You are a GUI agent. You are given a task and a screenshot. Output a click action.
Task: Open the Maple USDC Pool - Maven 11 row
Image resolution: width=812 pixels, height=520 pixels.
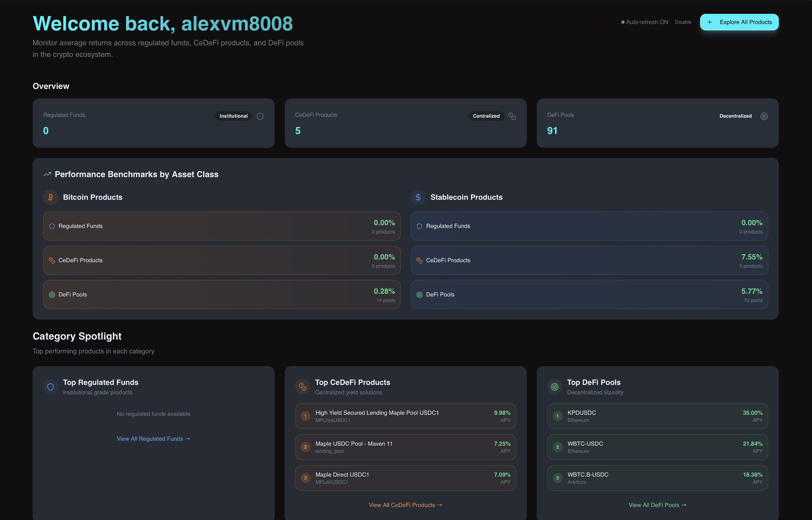pos(405,447)
